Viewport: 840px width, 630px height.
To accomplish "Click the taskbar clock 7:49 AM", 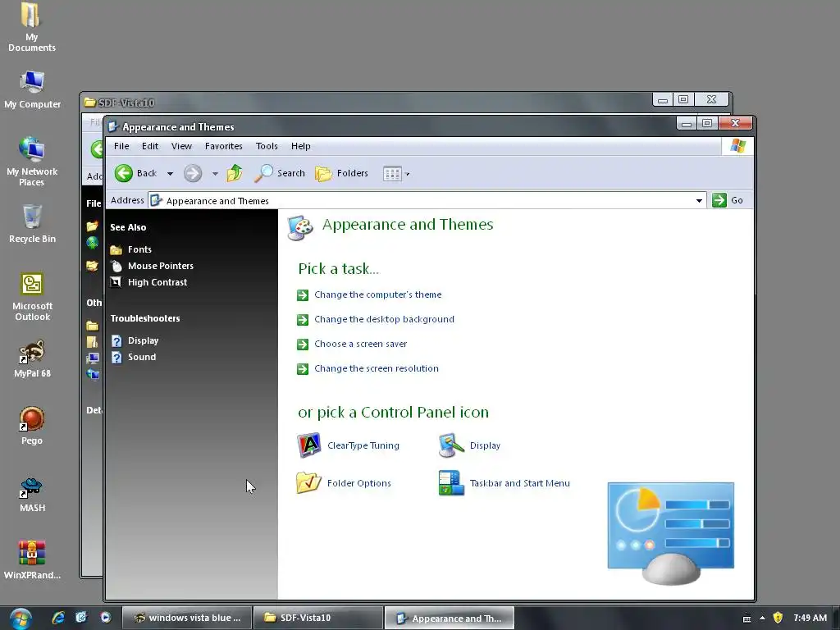I will click(x=810, y=618).
